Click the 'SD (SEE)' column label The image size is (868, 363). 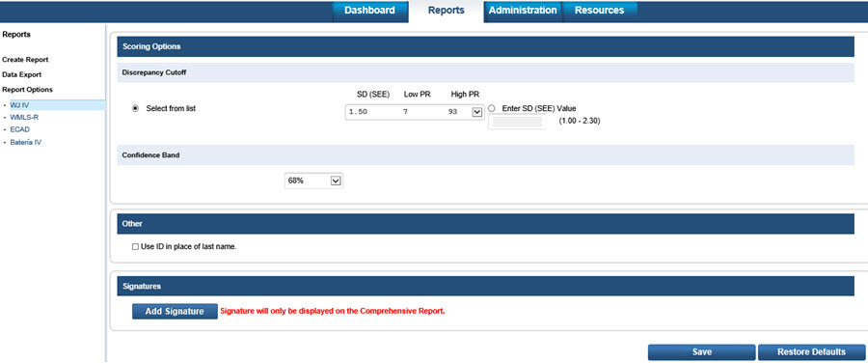(x=373, y=95)
